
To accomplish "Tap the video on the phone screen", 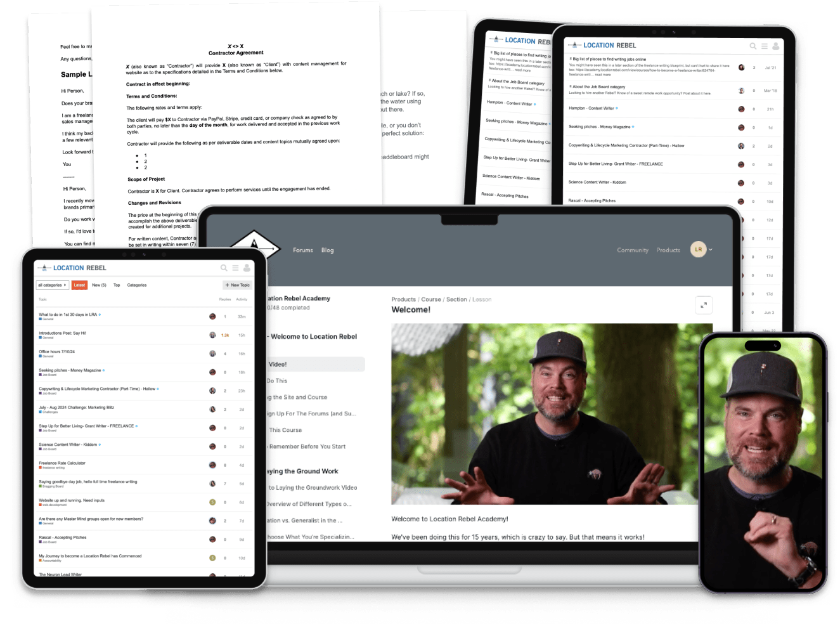I will [x=763, y=463].
